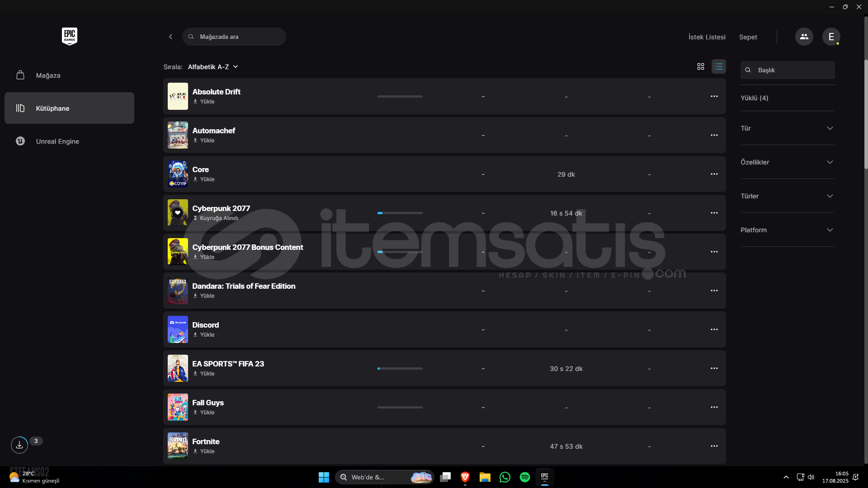This screenshot has width=868, height=488.
Task: Open more options for EA SPORTS FIFA 23
Action: (x=714, y=368)
